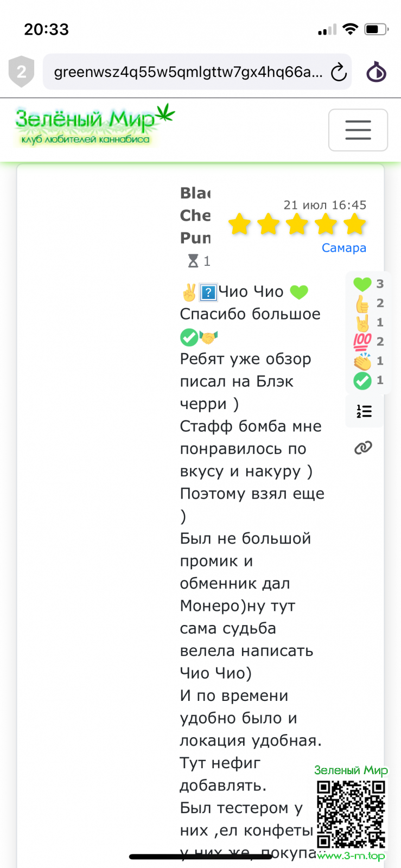Add the green checkmark reaction

(x=362, y=380)
